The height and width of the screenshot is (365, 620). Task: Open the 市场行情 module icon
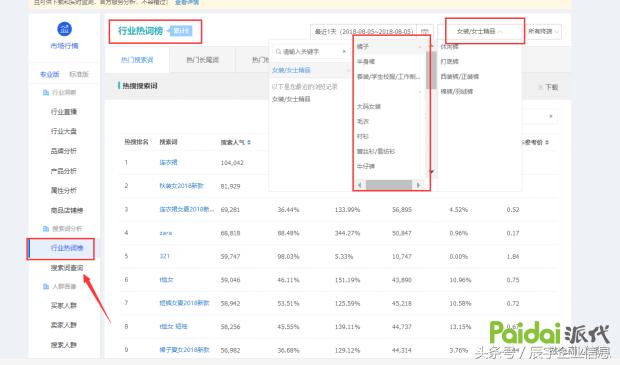click(x=64, y=29)
